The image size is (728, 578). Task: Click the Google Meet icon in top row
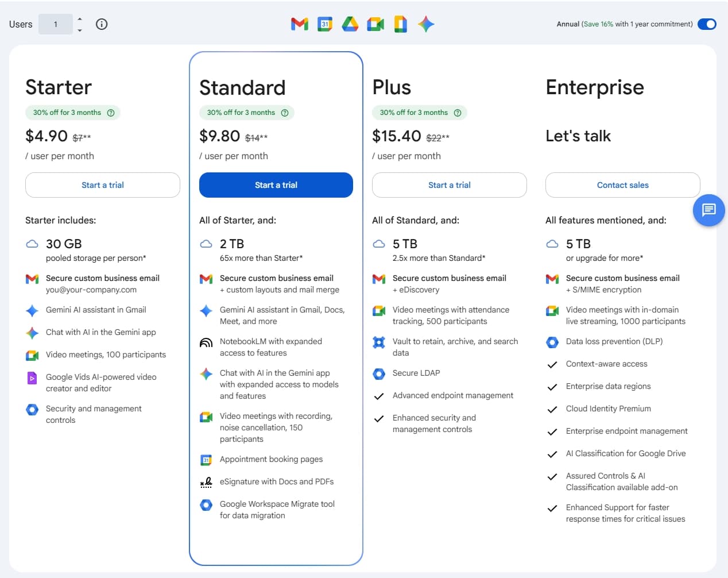click(x=375, y=24)
